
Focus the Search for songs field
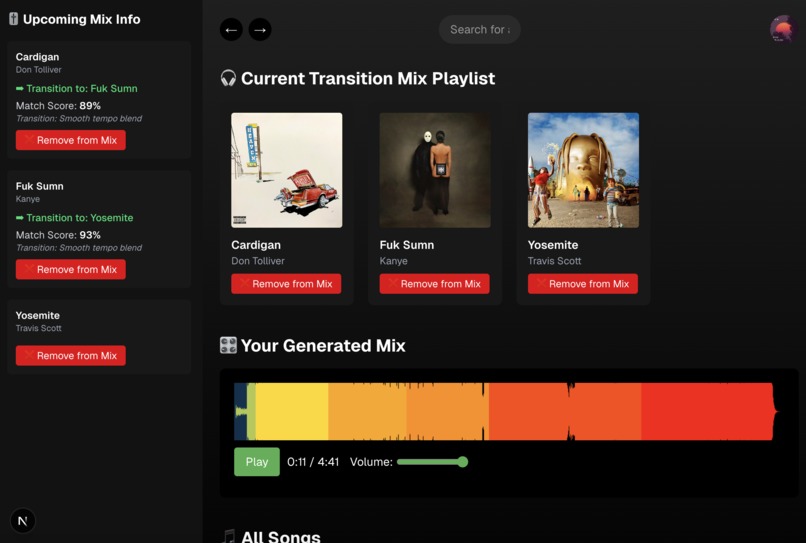coord(479,30)
